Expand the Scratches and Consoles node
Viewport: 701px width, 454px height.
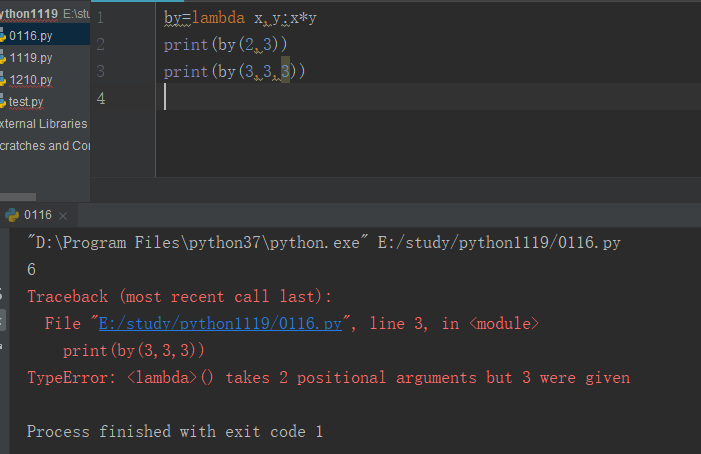(x=45, y=146)
